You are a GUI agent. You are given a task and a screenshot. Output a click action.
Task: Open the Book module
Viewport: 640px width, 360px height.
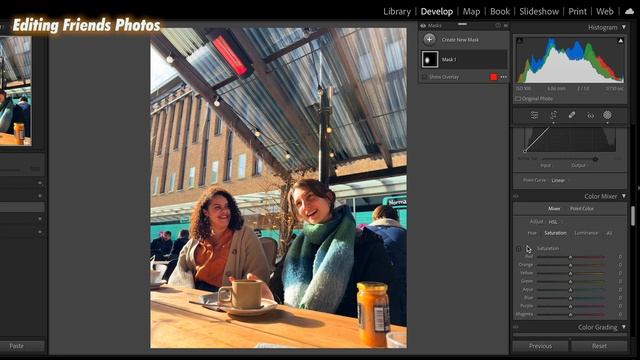(x=500, y=11)
